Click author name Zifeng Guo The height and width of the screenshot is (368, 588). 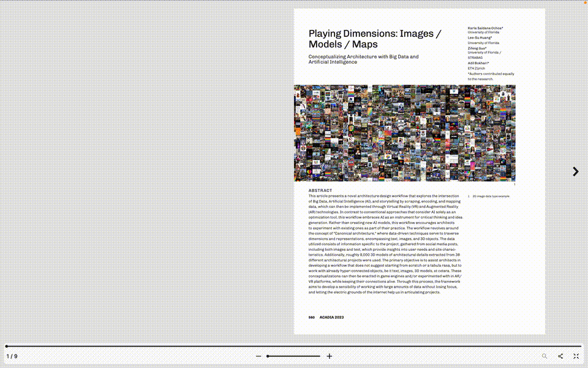point(477,48)
